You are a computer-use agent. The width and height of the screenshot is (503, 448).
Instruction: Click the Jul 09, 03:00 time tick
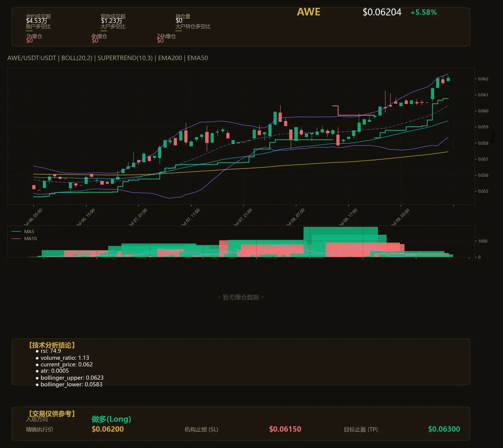point(401,217)
